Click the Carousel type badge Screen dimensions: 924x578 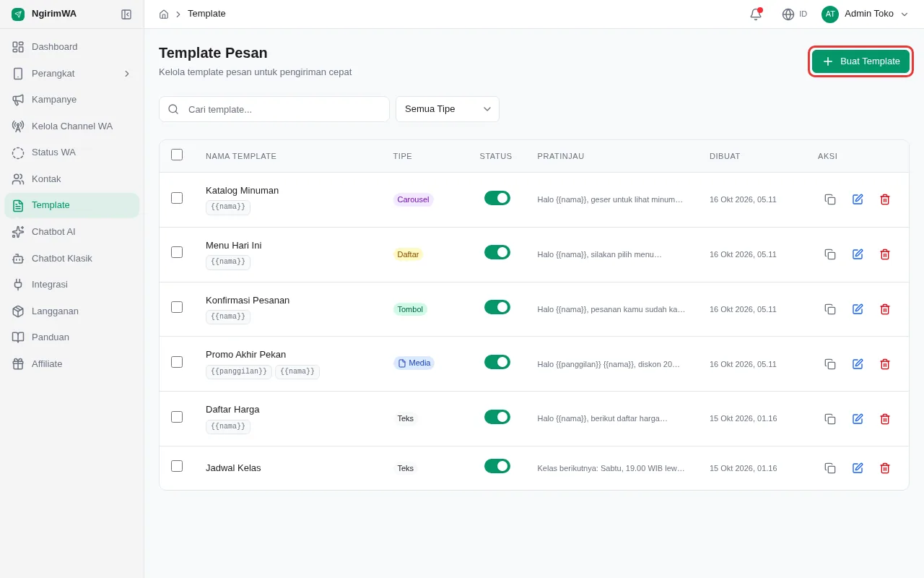pos(413,199)
